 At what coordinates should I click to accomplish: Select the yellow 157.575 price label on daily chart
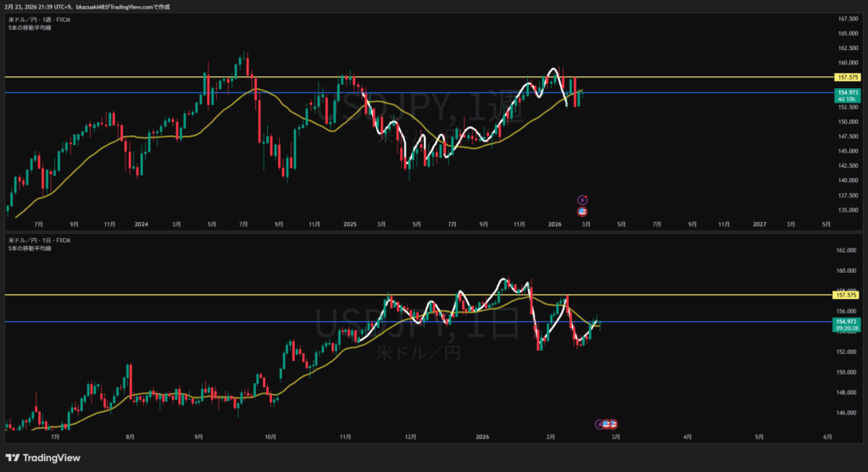[x=846, y=295]
